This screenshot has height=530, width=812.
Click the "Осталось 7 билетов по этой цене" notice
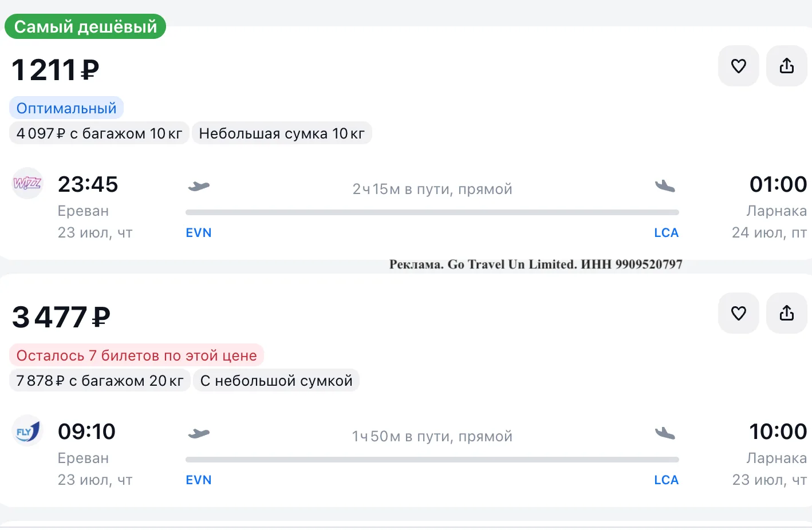(136, 355)
